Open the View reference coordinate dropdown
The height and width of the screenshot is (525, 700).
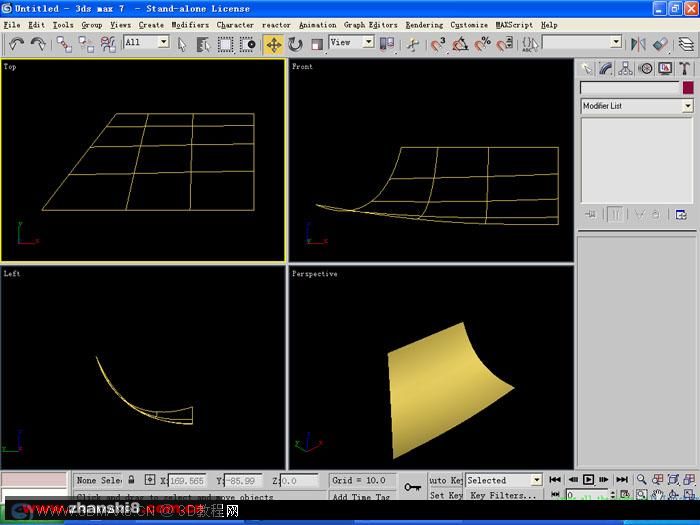(x=351, y=42)
